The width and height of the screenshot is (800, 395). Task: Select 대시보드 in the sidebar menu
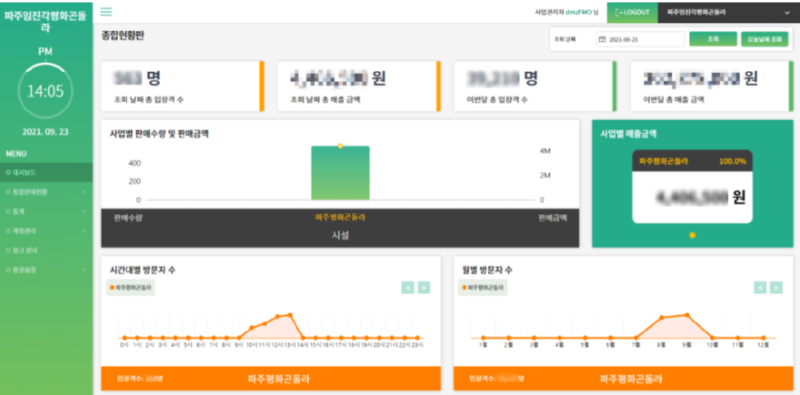click(x=46, y=172)
